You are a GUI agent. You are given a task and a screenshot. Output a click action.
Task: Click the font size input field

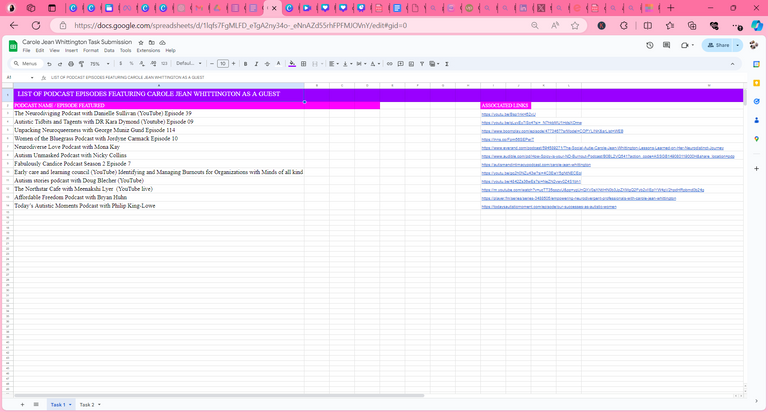point(223,64)
